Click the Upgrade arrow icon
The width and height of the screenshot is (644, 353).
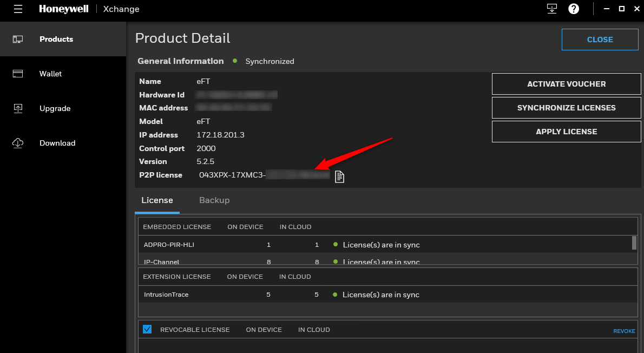point(18,108)
